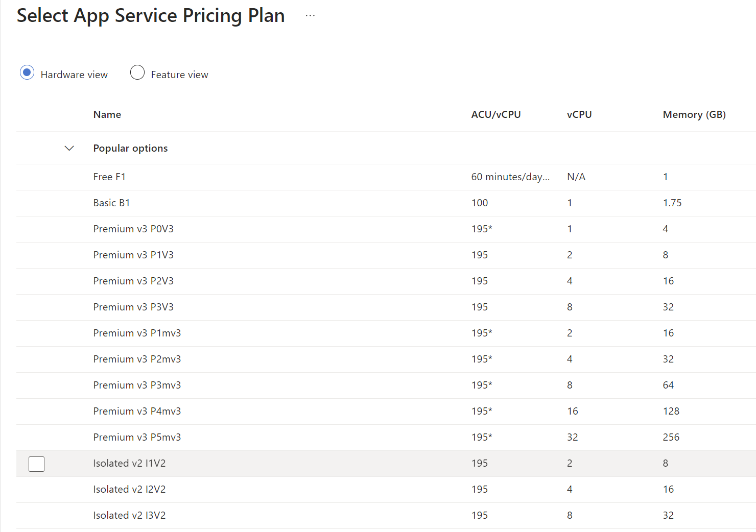756x532 pixels.
Task: Choose Premium v3 P5mv3 plan
Action: pyautogui.click(x=386, y=438)
